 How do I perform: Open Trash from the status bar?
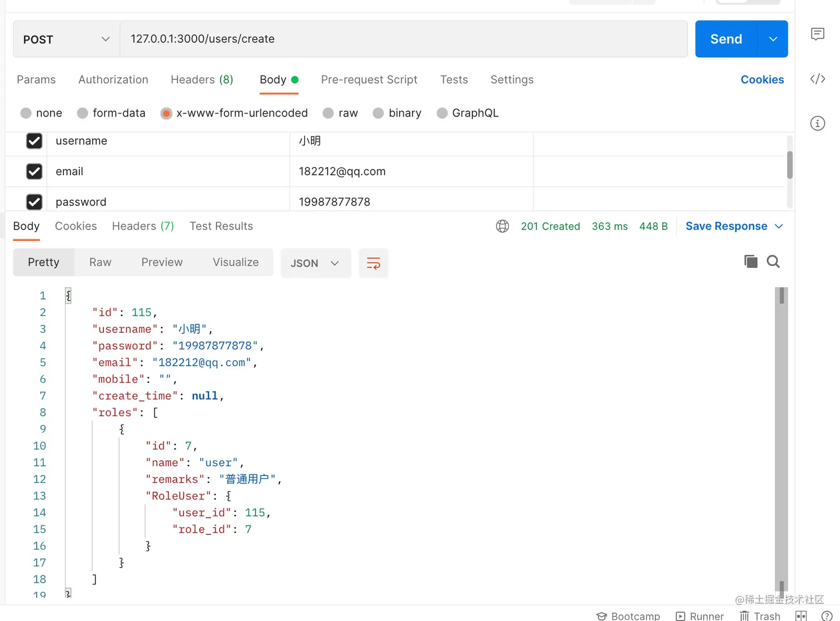coord(760,616)
